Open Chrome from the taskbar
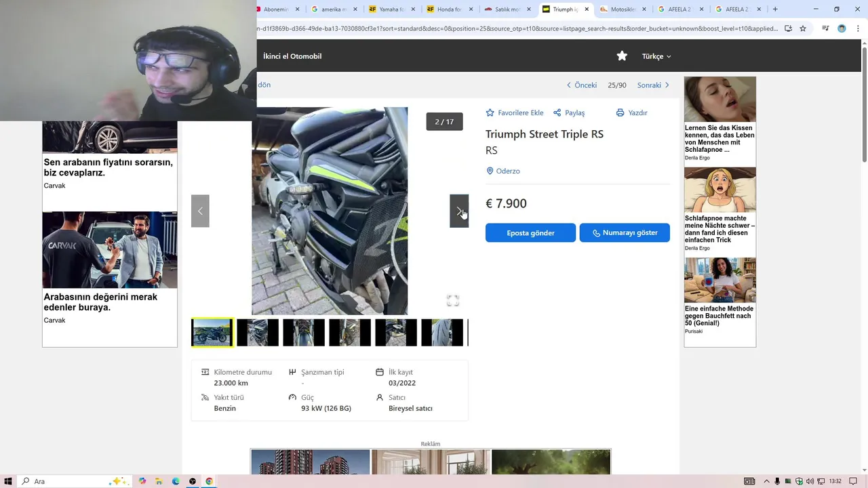This screenshot has height=488, width=868. 209,481
